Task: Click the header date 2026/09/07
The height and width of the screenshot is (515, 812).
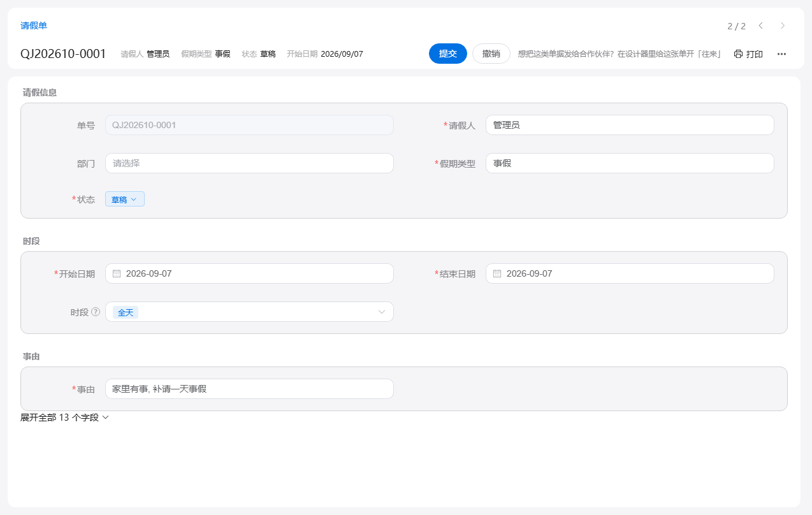Action: tap(342, 54)
